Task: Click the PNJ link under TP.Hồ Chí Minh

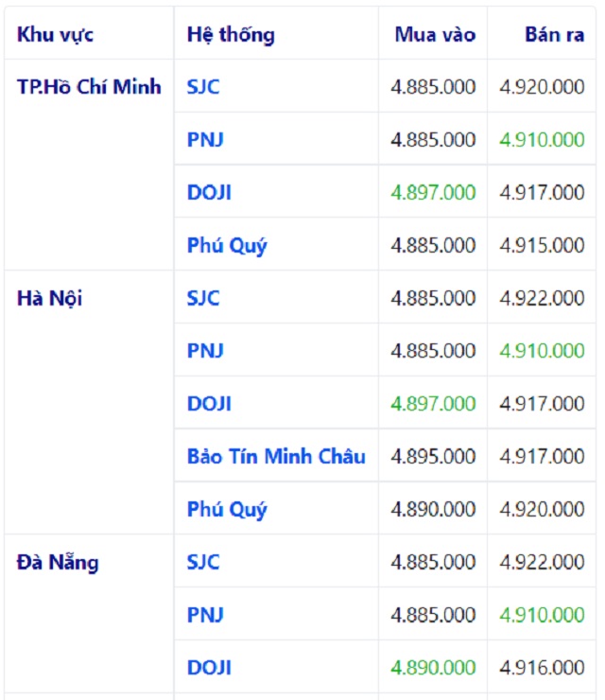Action: [x=205, y=140]
